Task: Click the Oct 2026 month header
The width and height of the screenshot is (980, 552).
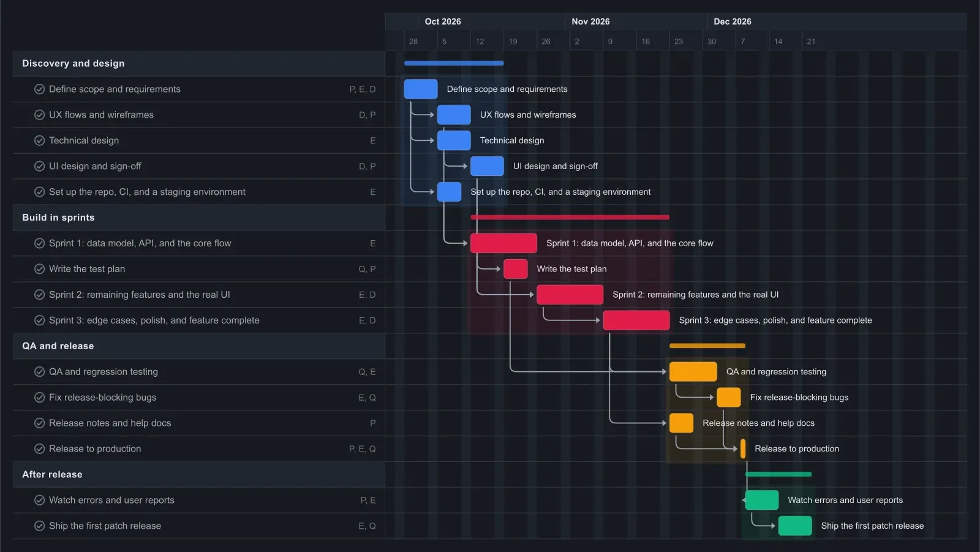Action: tap(443, 21)
